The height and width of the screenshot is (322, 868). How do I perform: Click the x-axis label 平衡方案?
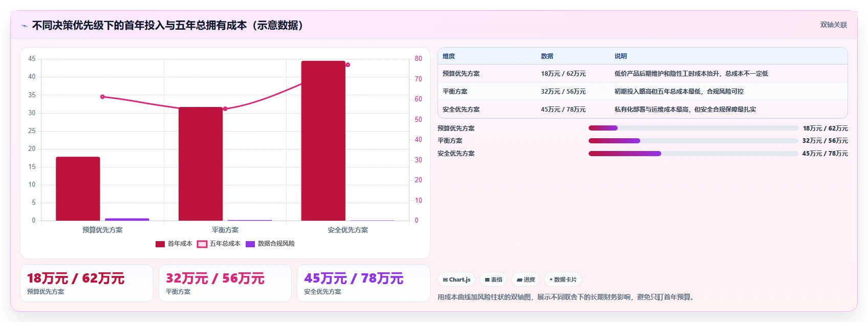pyautogui.click(x=225, y=230)
